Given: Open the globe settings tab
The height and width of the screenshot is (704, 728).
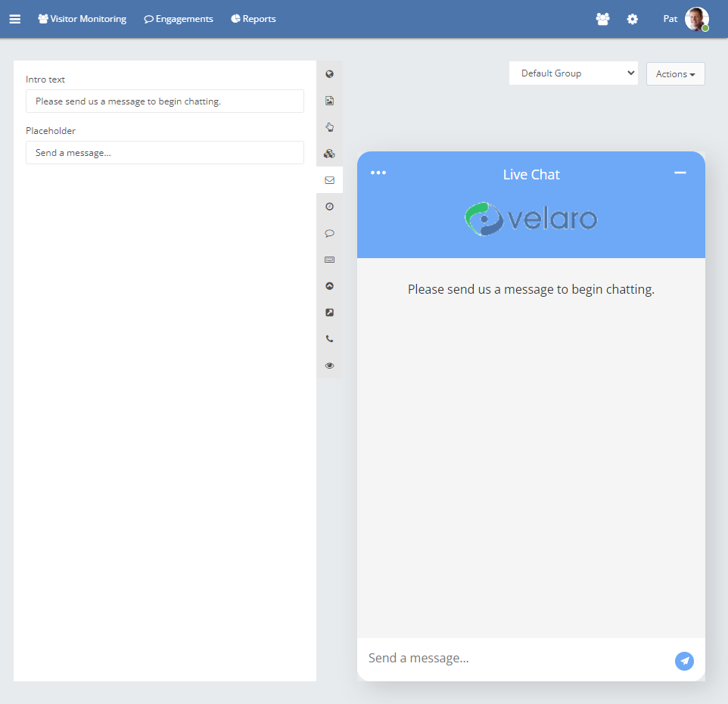Looking at the screenshot, I should pos(329,74).
